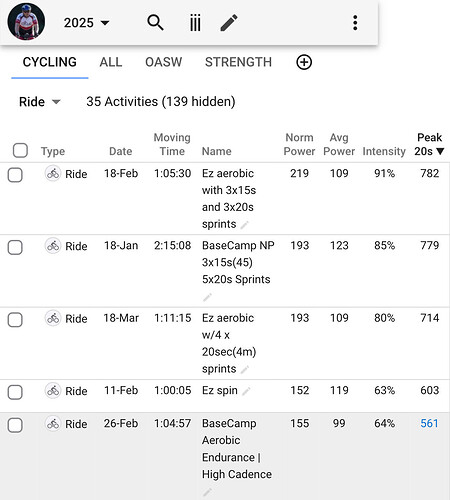Click the bike icon on 26-Feb ride

point(53,424)
